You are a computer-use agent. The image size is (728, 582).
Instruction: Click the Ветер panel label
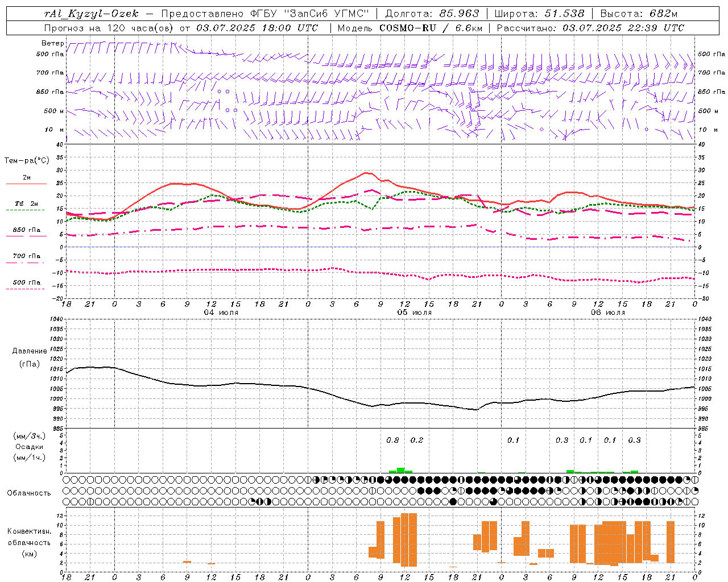(52, 43)
